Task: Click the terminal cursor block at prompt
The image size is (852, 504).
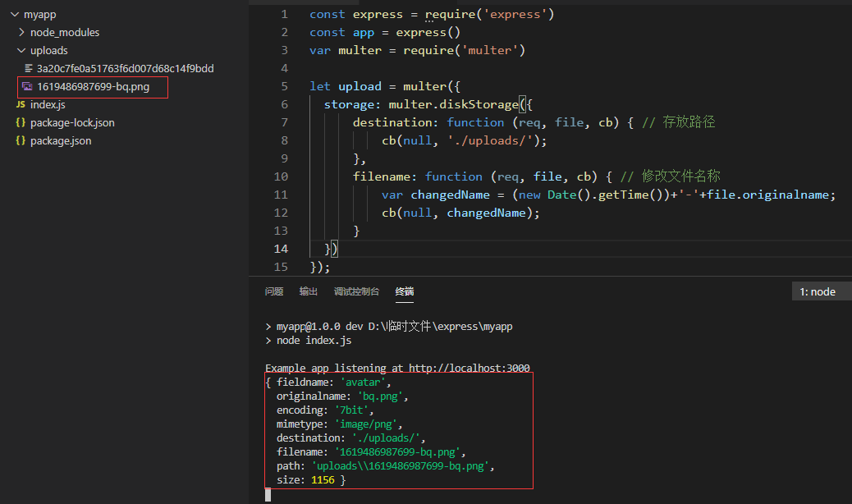Action: click(x=268, y=495)
